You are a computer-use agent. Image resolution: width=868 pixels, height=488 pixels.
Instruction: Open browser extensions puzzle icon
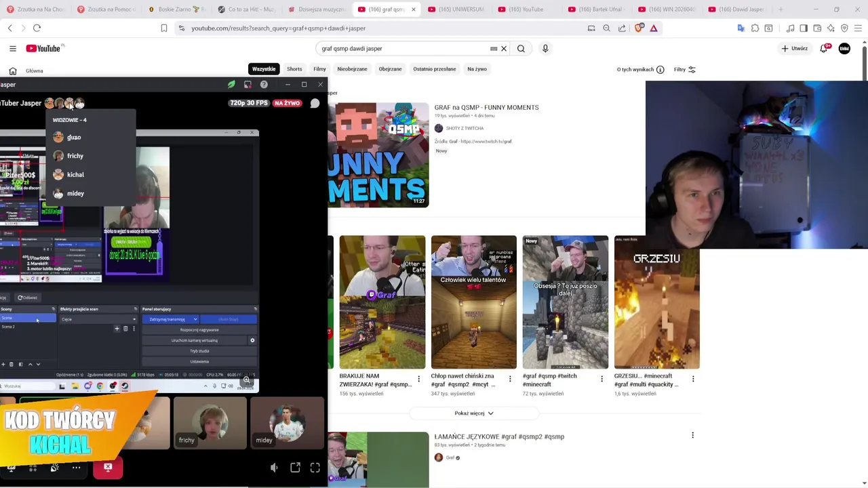coord(755,28)
